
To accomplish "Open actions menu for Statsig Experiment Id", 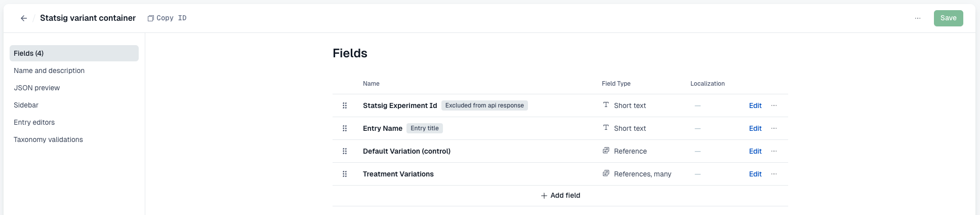I will point(774,105).
